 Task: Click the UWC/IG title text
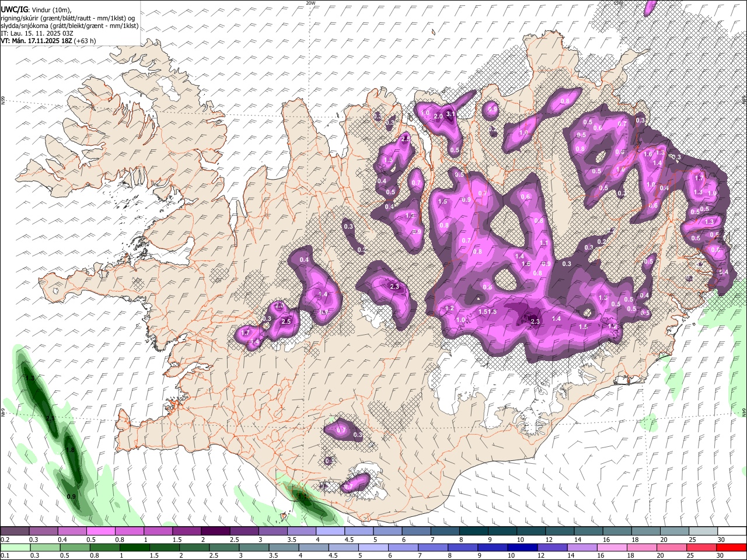pyautogui.click(x=13, y=10)
